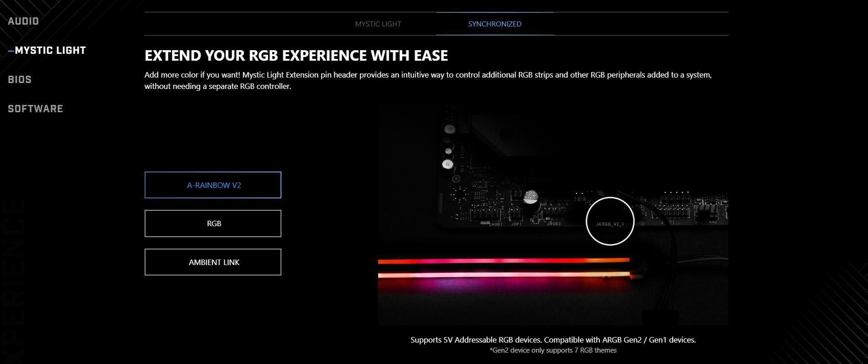The height and width of the screenshot is (364, 868).
Task: Click the JAUD1 header label on motherboard
Action: pyautogui.click(x=496, y=224)
